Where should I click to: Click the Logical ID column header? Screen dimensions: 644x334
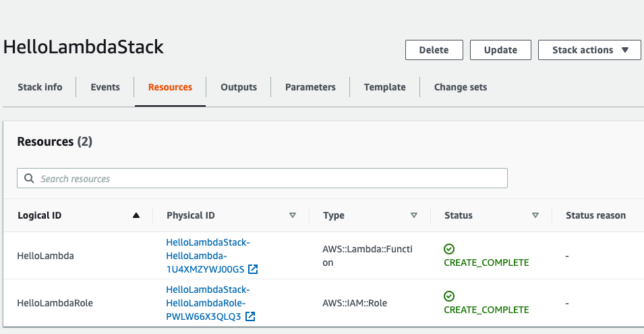(x=39, y=215)
